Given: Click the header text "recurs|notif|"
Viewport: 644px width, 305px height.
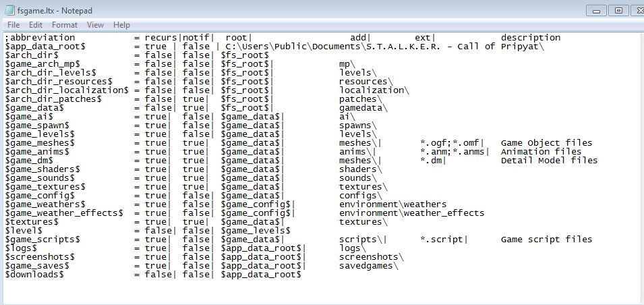Looking at the screenshot, I should tap(179, 38).
